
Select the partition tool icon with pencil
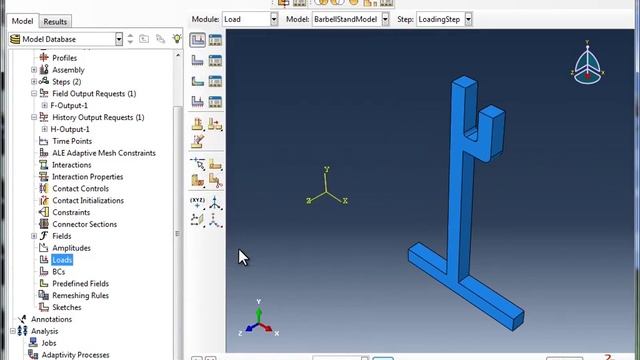[x=198, y=141]
